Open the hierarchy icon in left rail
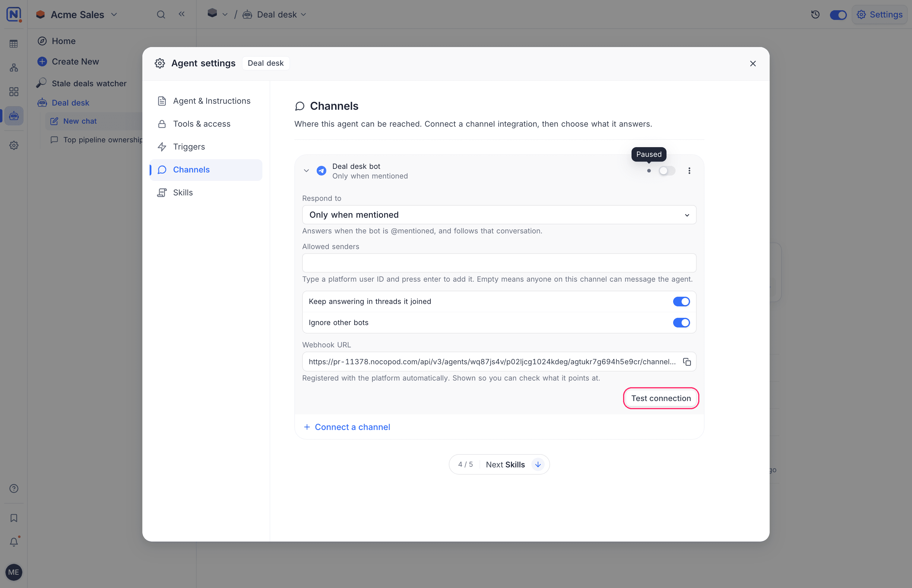912x588 pixels. pos(14,68)
